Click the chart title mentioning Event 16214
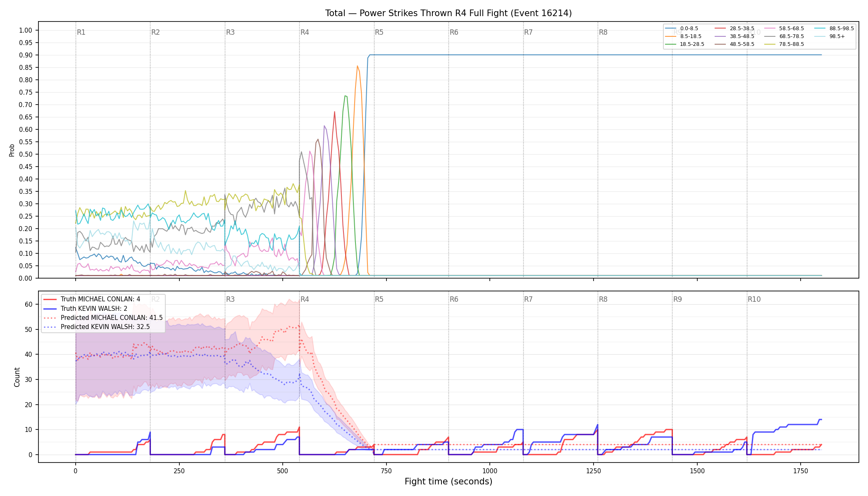The image size is (868, 496). tap(448, 13)
